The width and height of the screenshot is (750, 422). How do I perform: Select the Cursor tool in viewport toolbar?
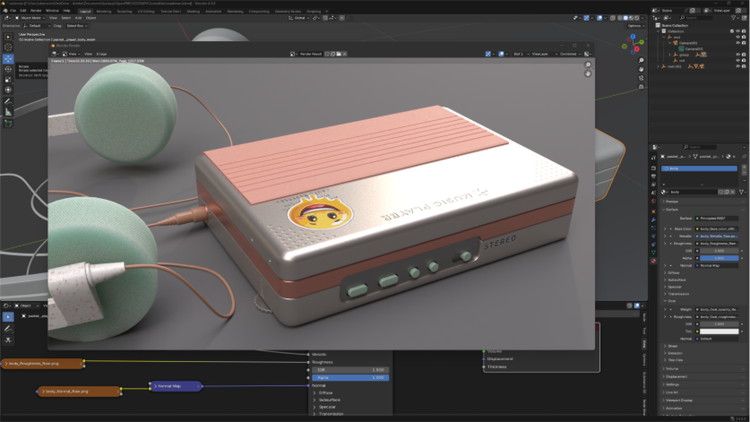point(8,47)
